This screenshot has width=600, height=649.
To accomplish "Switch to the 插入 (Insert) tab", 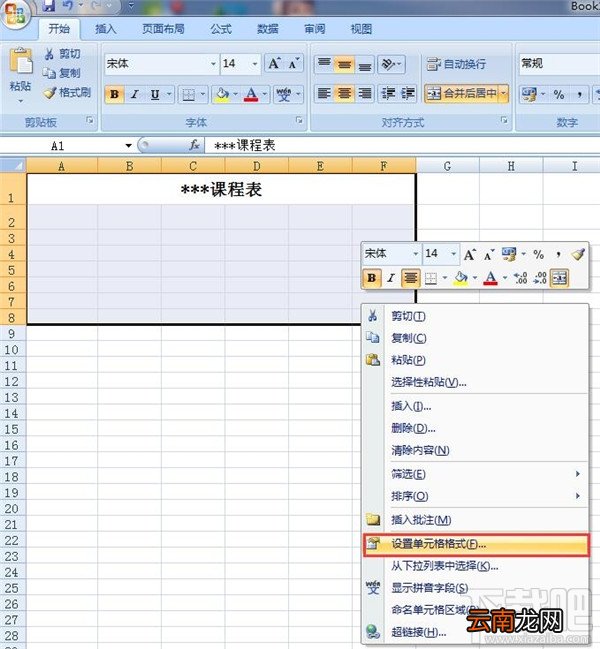I will coord(106,29).
